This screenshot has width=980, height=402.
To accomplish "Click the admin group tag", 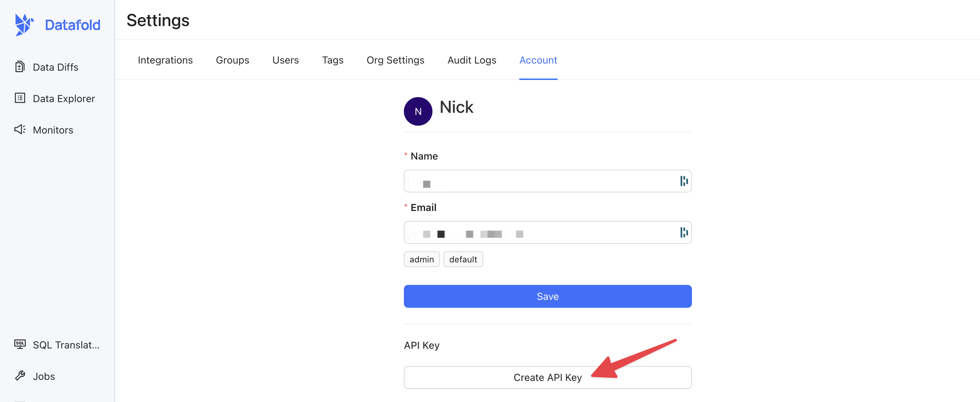I will pyautogui.click(x=421, y=259).
